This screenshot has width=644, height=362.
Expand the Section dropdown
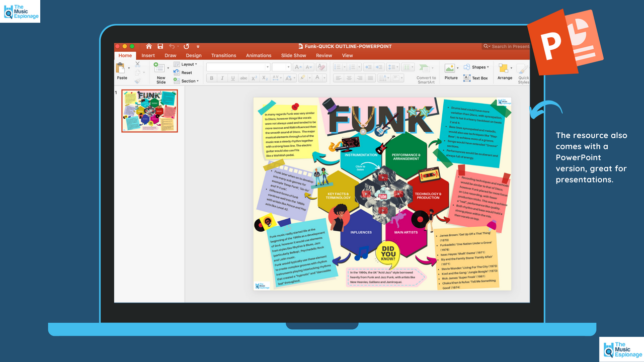coord(187,81)
